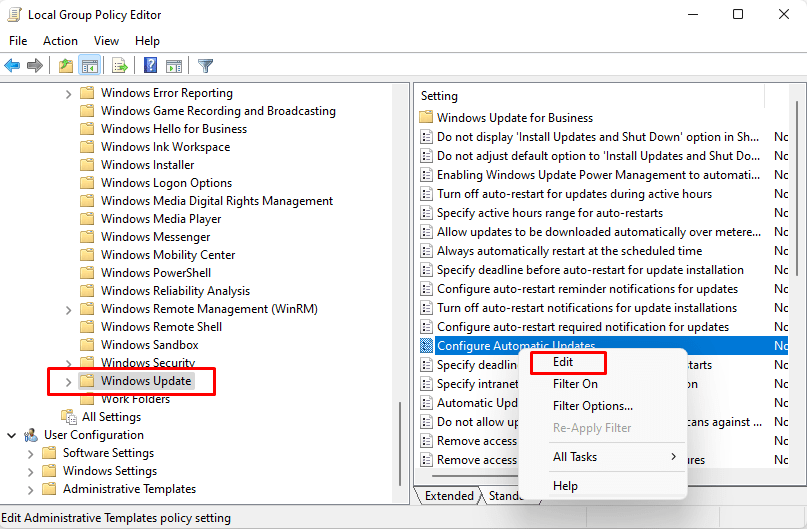Screen dimensions: 807x529
Task: Select Windows Logon Options folder
Action: point(166,183)
